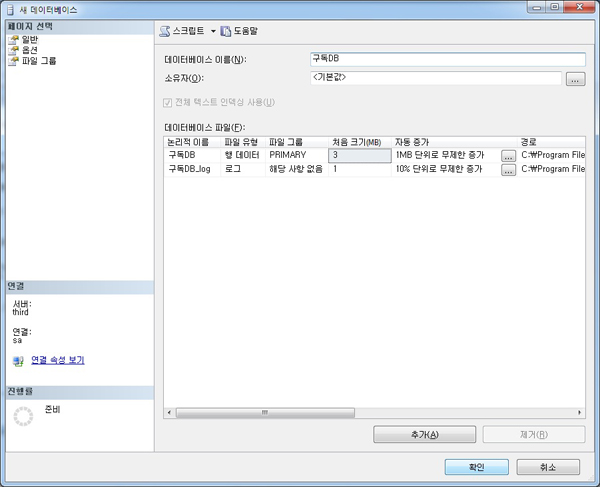Open autogrowth (...) button for the 구독DB_log row
Image resolution: width=600 pixels, height=487 pixels.
508,170
